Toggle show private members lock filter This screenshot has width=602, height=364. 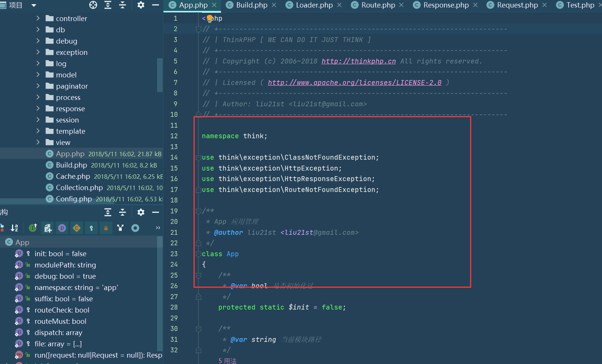[x=106, y=228]
